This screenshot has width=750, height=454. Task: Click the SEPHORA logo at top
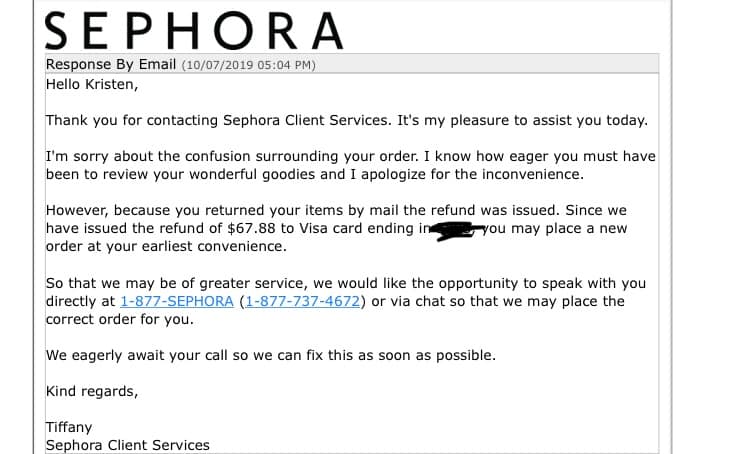(195, 30)
